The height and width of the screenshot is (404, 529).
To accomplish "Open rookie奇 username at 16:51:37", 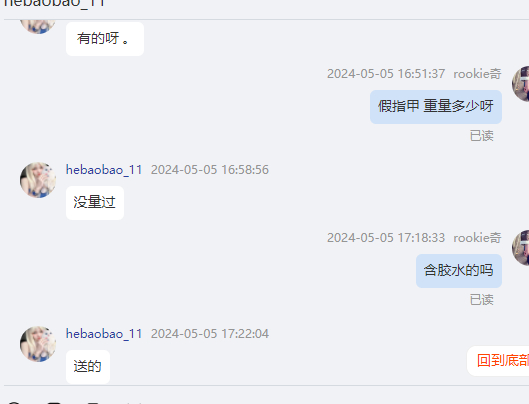I will 477,74.
